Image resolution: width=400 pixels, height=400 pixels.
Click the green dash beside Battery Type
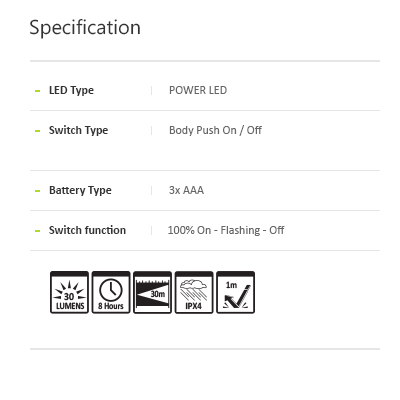[38, 191]
